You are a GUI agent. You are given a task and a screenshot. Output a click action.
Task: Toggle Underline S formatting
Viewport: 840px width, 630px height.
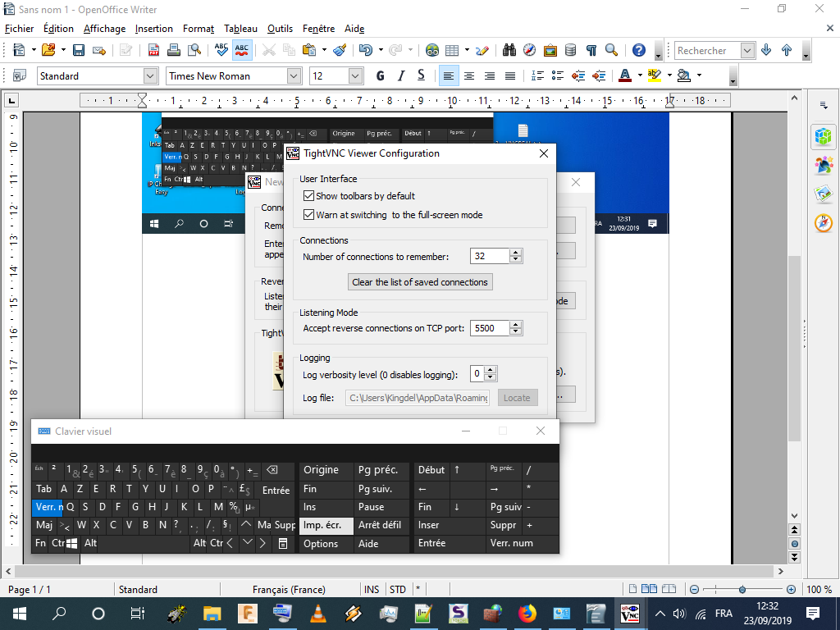pyautogui.click(x=421, y=76)
